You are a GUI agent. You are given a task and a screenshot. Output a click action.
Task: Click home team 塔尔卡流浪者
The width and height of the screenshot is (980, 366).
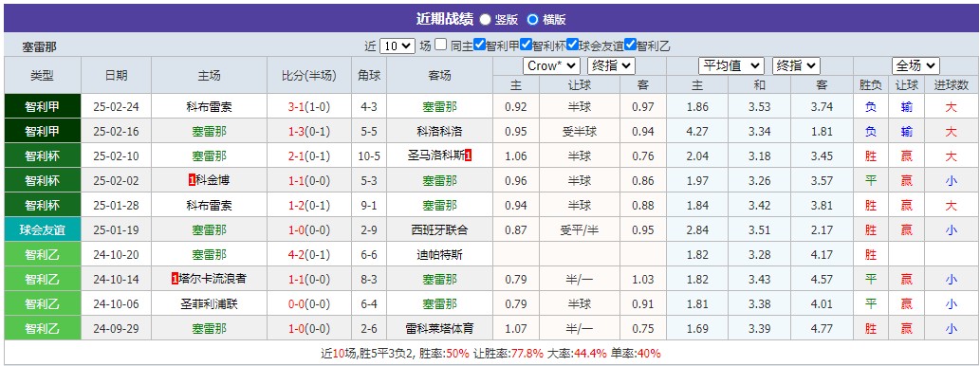213,279
